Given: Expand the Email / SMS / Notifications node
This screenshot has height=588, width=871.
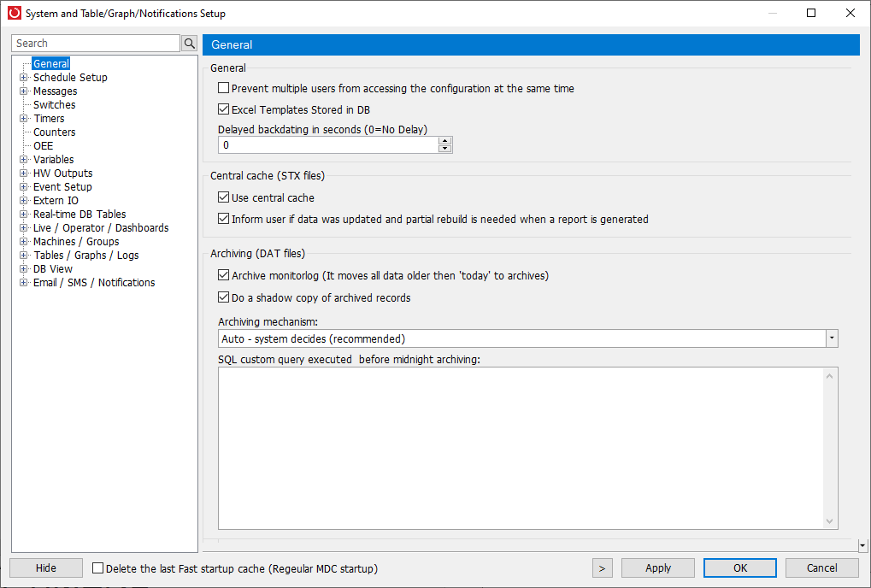Looking at the screenshot, I should pyautogui.click(x=23, y=283).
